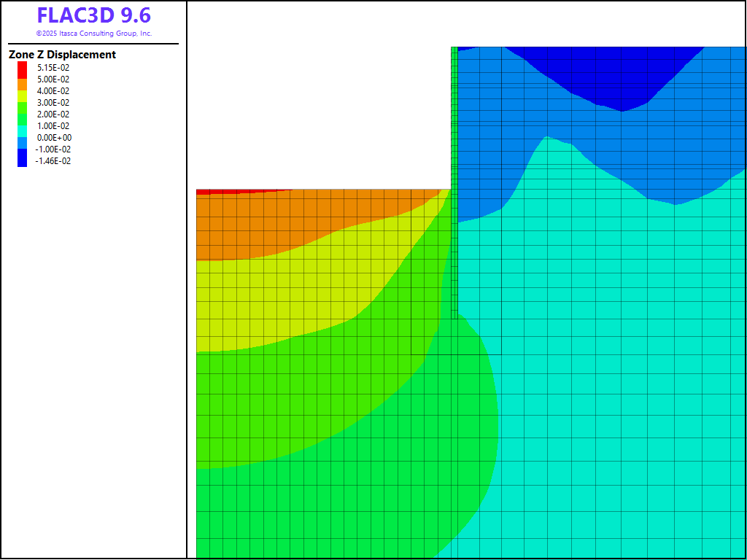Select the cyan 1.00E-02 legend swatch
The height and width of the screenshot is (560, 747).
(x=23, y=126)
